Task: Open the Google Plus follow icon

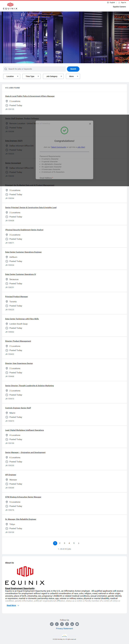Action: coord(57,624)
